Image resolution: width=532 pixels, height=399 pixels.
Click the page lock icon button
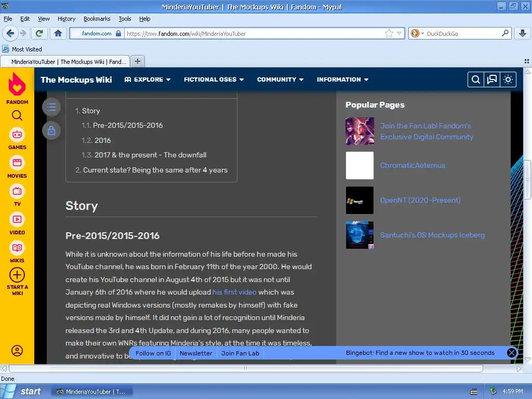[51, 130]
